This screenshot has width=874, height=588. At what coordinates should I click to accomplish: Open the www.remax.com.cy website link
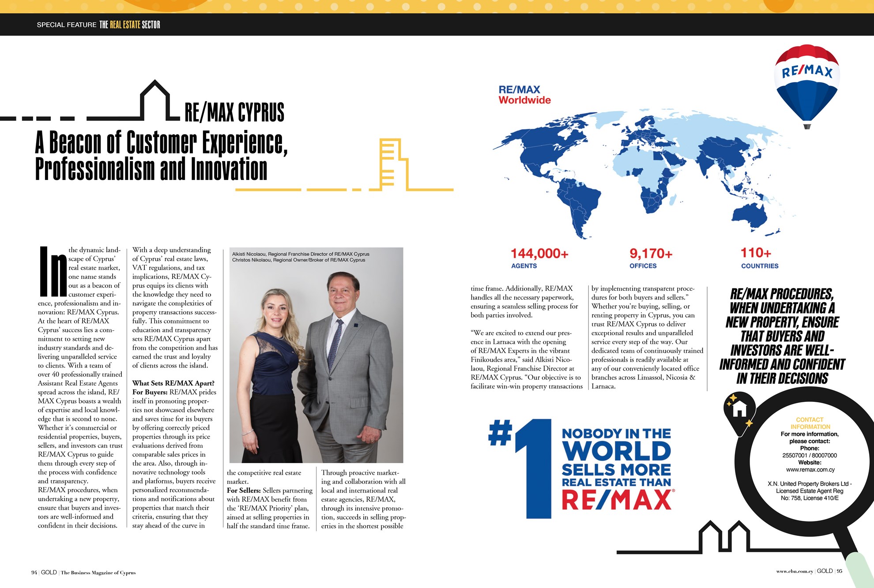coord(810,470)
